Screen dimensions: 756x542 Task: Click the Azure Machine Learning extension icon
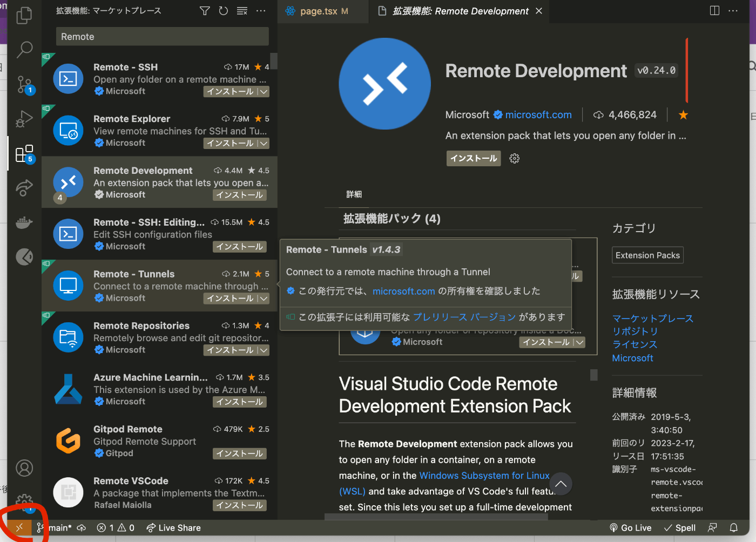click(68, 389)
